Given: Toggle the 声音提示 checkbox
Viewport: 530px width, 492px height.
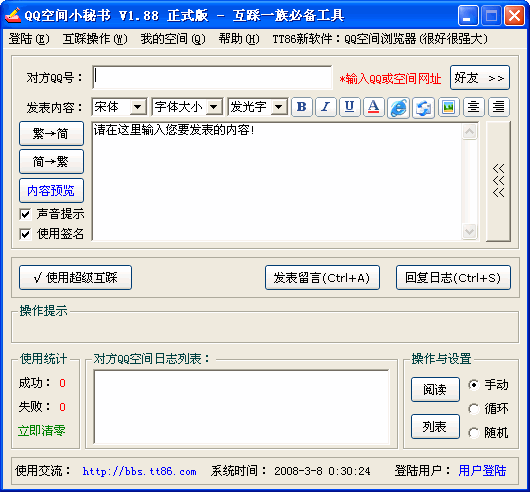Looking at the screenshot, I should click(x=25, y=214).
